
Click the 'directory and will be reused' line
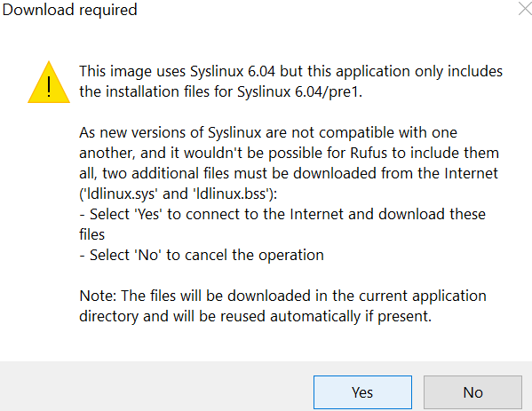(255, 316)
